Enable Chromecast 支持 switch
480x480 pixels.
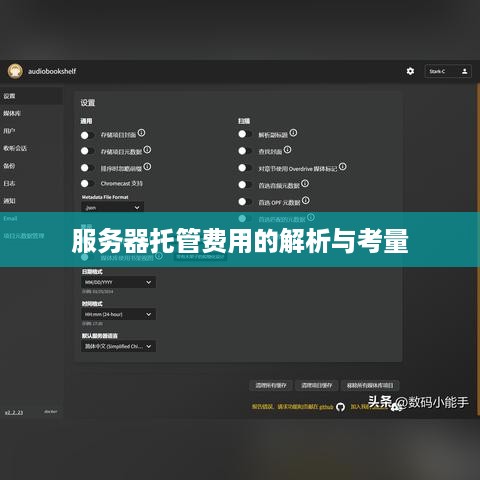(x=88, y=183)
